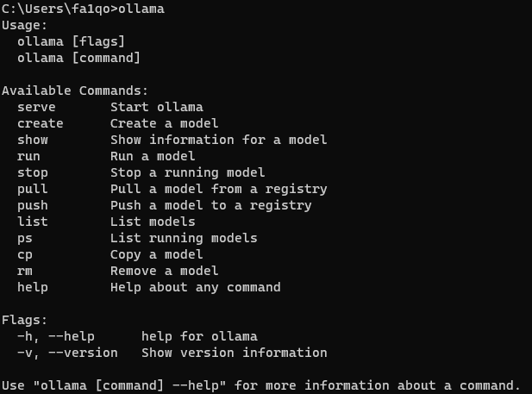Click the "push" command name
The width and height of the screenshot is (532, 394).
click(33, 205)
